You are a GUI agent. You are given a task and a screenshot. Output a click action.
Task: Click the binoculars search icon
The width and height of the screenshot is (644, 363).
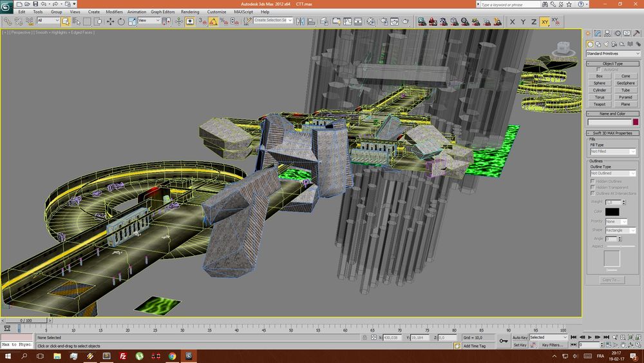545,4
